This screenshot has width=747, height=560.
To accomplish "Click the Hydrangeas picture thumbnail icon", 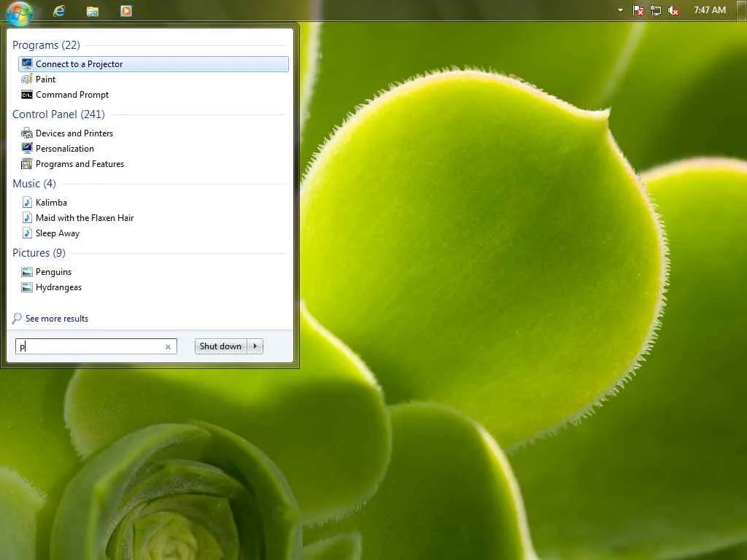I will click(27, 287).
